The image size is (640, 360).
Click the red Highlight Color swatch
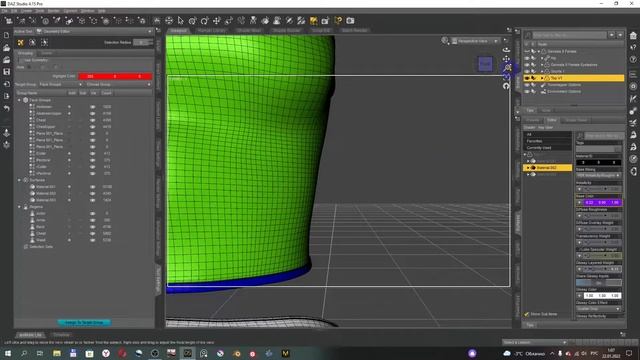coord(116,76)
